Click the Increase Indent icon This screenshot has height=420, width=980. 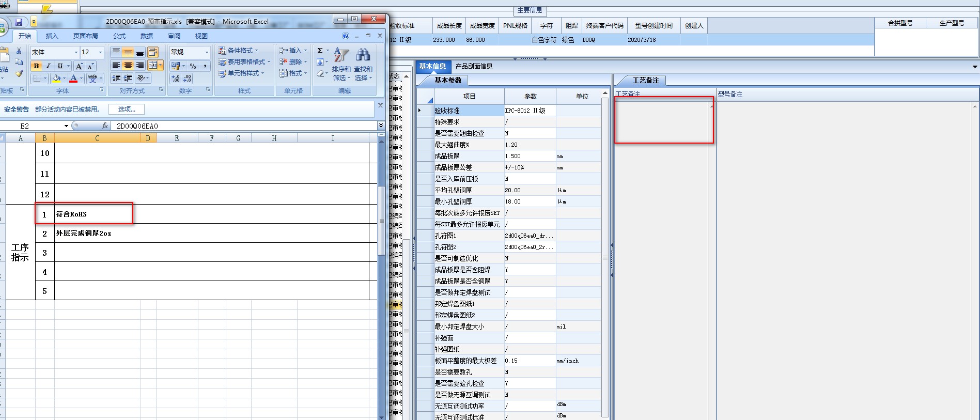pyautogui.click(x=128, y=77)
